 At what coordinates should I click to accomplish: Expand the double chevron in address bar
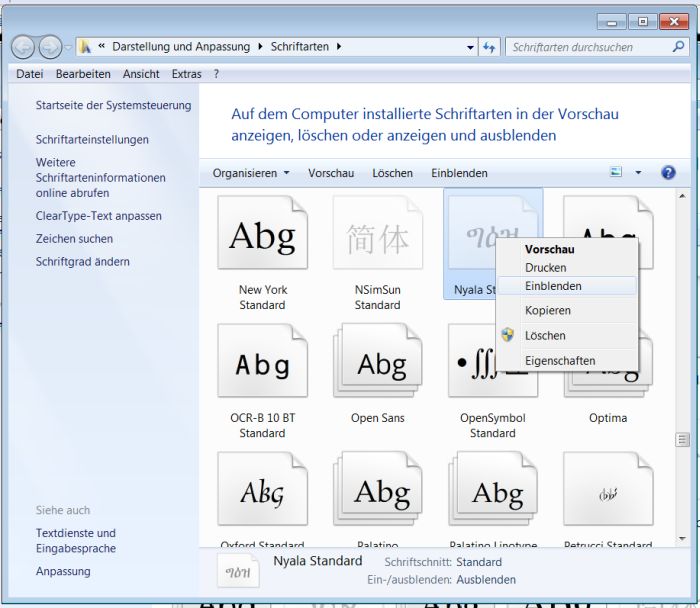(102, 46)
